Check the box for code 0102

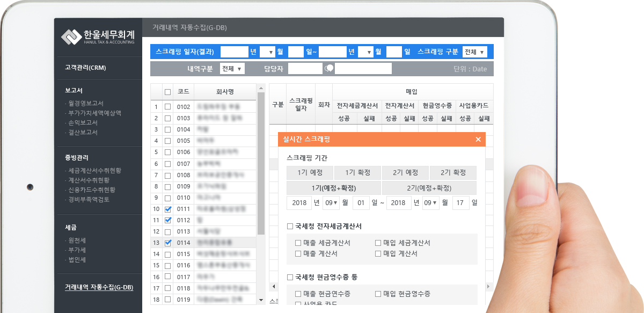point(167,107)
